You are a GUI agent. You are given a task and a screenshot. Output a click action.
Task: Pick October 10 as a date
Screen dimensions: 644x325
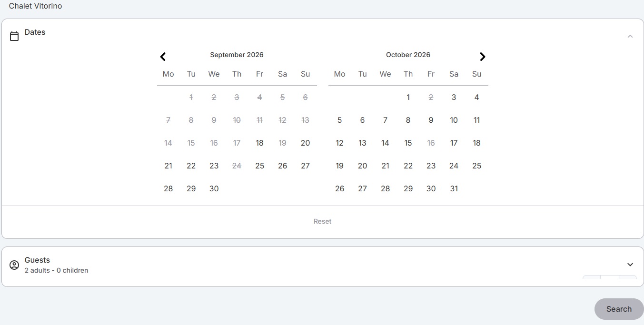tap(454, 120)
